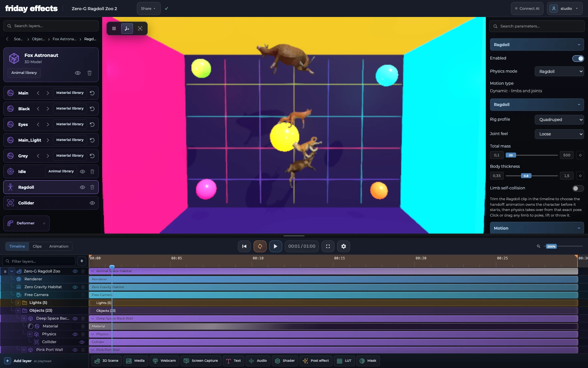Collapse the Objects (23) folder
Viewport: 588px width, 368px height.
18,310
